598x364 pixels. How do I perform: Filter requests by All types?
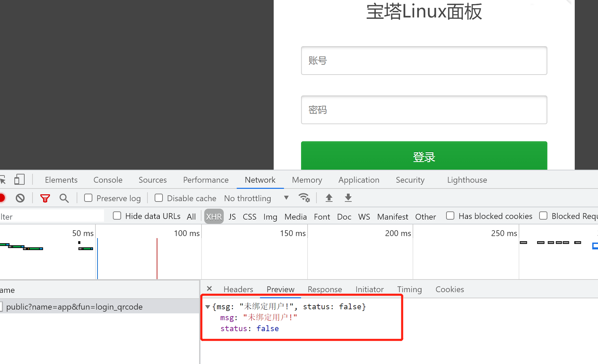191,217
